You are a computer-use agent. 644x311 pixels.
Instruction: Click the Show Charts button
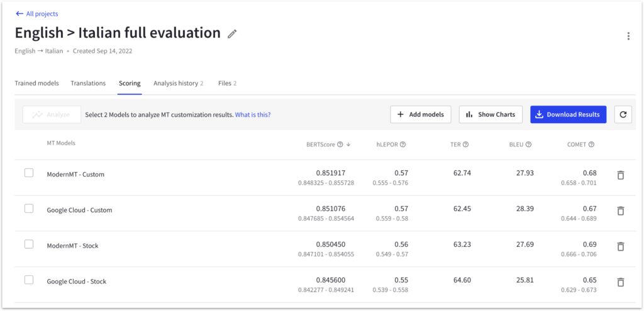pyautogui.click(x=491, y=114)
